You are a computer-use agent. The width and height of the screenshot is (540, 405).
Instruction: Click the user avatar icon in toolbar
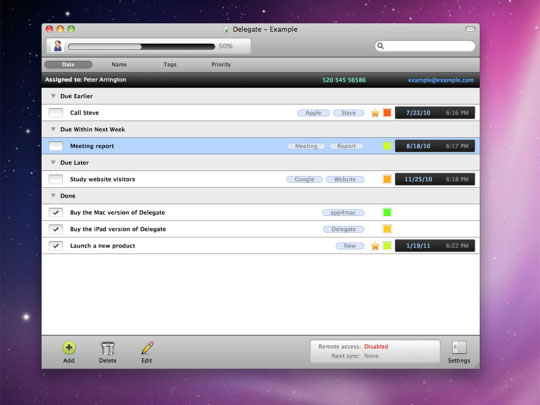click(x=58, y=46)
